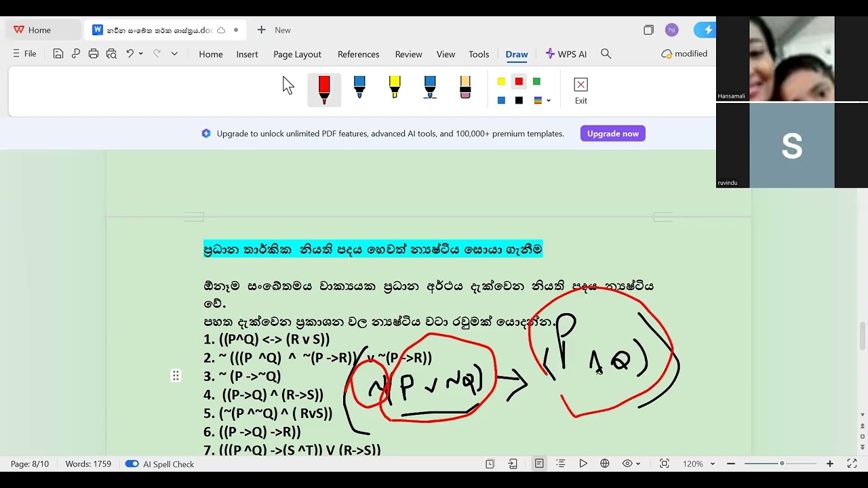
Task: Click the Redo arrow
Action: (x=157, y=54)
